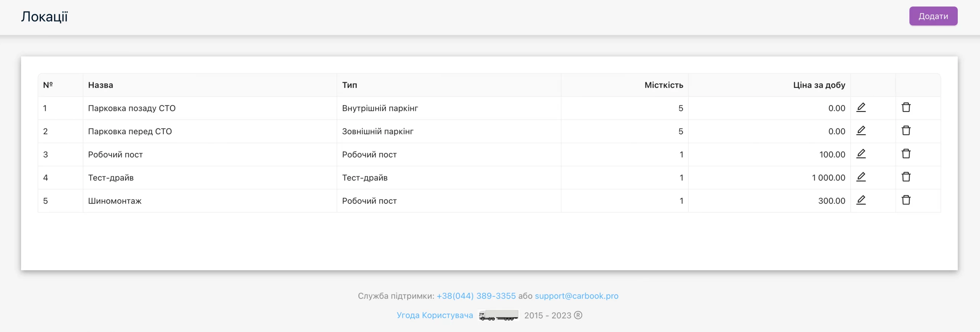Click the Зовнішній паркінг type cell
This screenshot has width=980, height=332.
(x=449, y=131)
